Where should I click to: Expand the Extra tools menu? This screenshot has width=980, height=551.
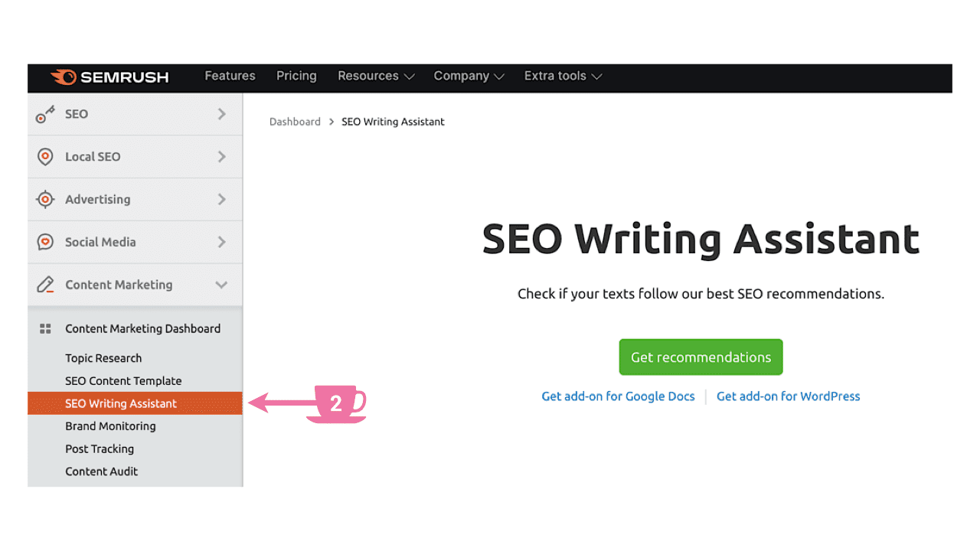pyautogui.click(x=563, y=76)
